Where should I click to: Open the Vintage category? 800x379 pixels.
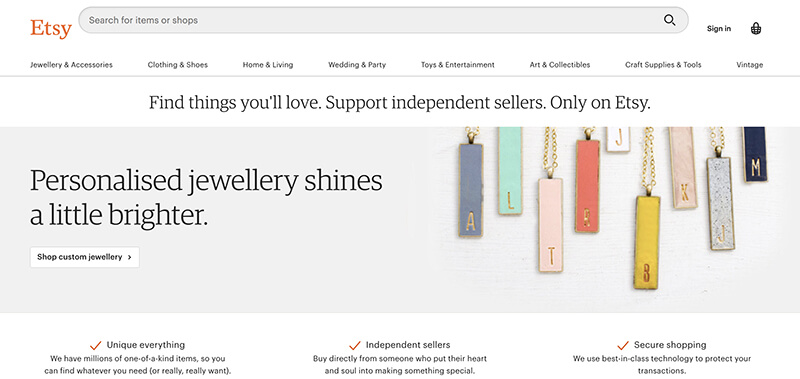[x=749, y=65]
